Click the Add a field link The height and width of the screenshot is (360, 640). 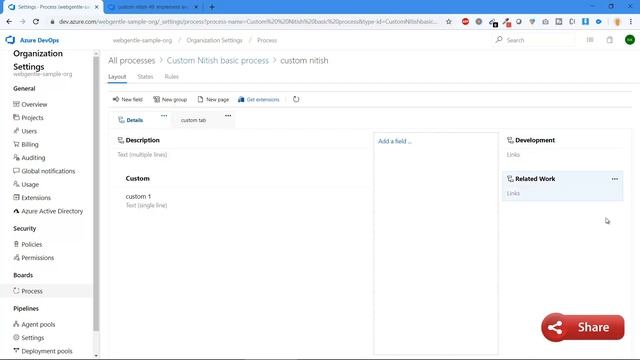click(x=395, y=141)
